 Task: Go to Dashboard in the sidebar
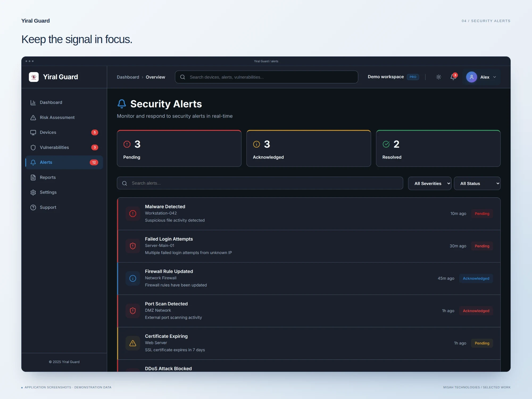64,102
